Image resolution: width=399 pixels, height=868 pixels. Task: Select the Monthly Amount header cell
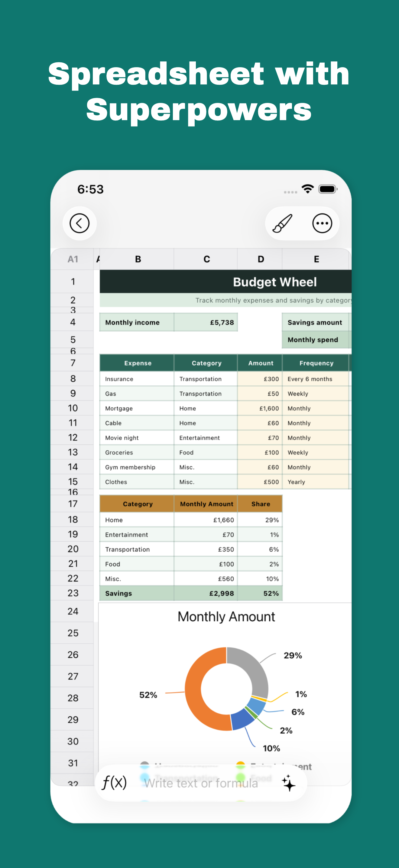click(206, 504)
